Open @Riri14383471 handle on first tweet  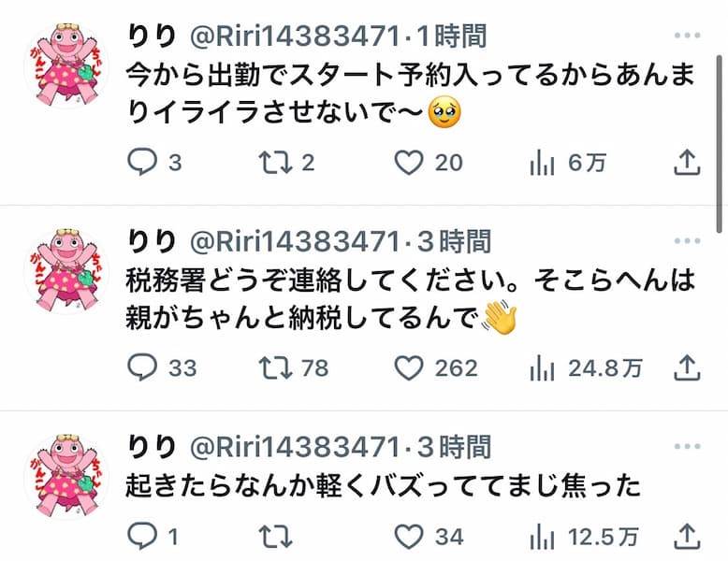point(295,36)
